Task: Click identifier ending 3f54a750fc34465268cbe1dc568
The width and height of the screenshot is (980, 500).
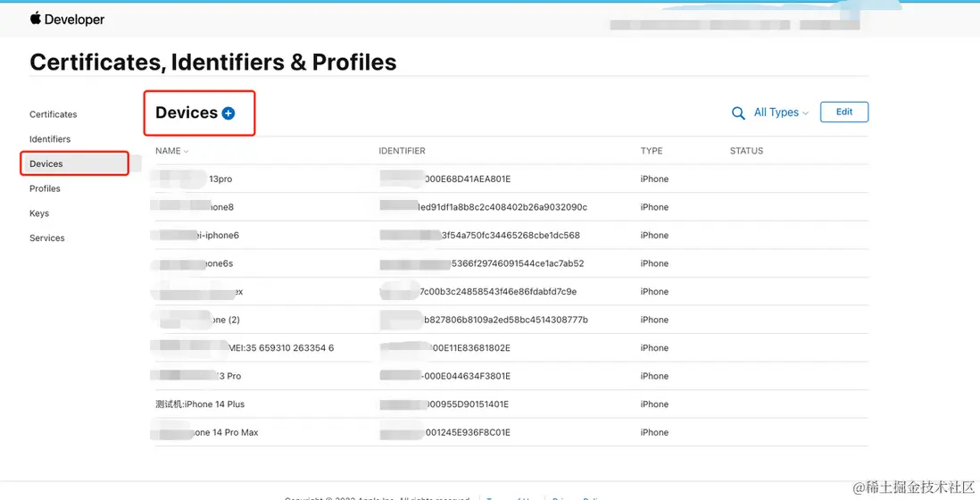Action: pyautogui.click(x=479, y=235)
